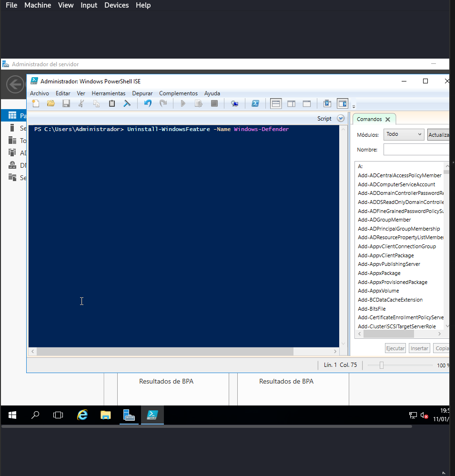Select Add-AppvPublishingServer command

(389, 264)
